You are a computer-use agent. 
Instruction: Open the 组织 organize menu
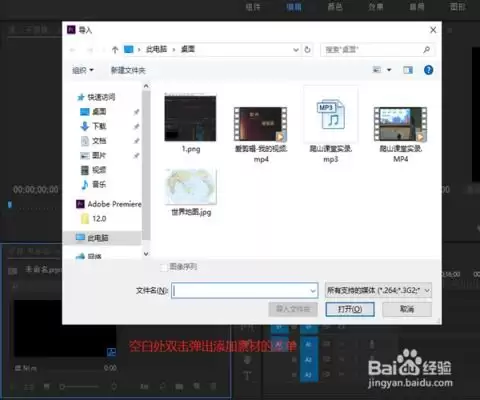click(83, 70)
